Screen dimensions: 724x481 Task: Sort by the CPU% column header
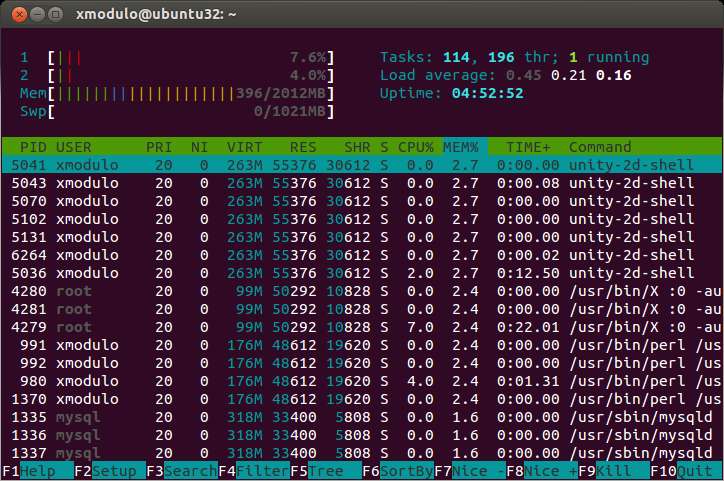(x=415, y=147)
